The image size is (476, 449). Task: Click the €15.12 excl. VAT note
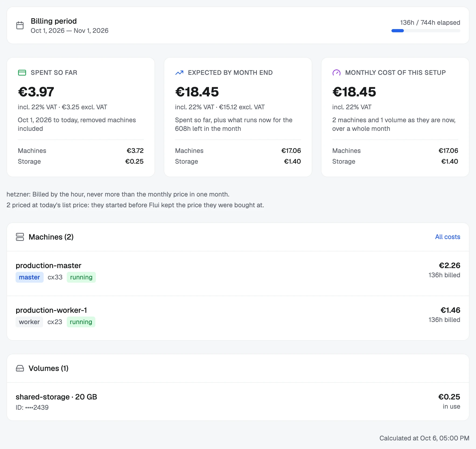pos(242,107)
